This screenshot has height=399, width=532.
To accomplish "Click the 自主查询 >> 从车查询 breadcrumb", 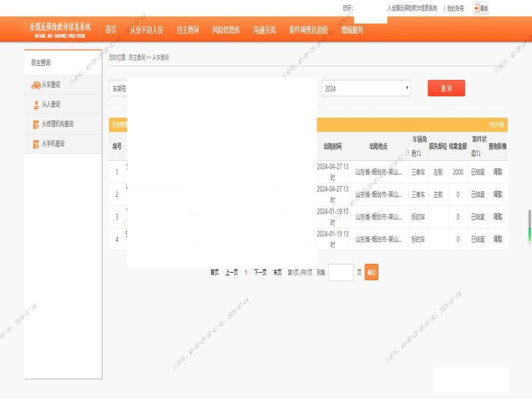I will pos(148,58).
